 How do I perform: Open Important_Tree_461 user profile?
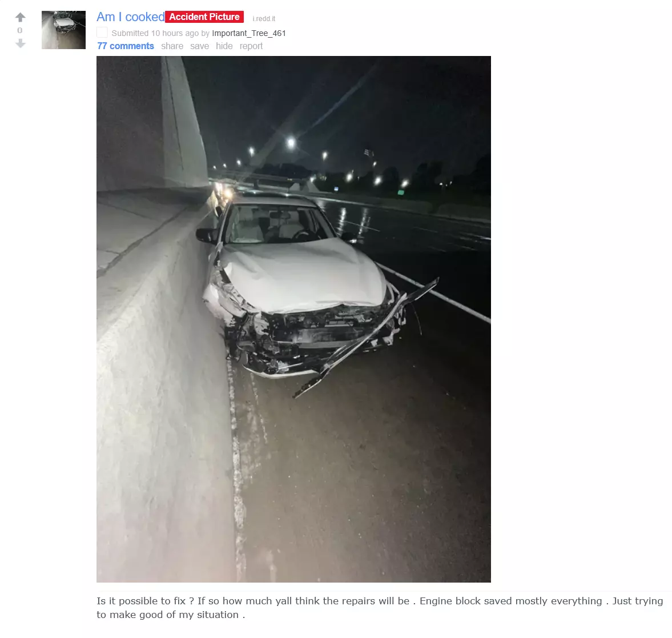point(248,33)
